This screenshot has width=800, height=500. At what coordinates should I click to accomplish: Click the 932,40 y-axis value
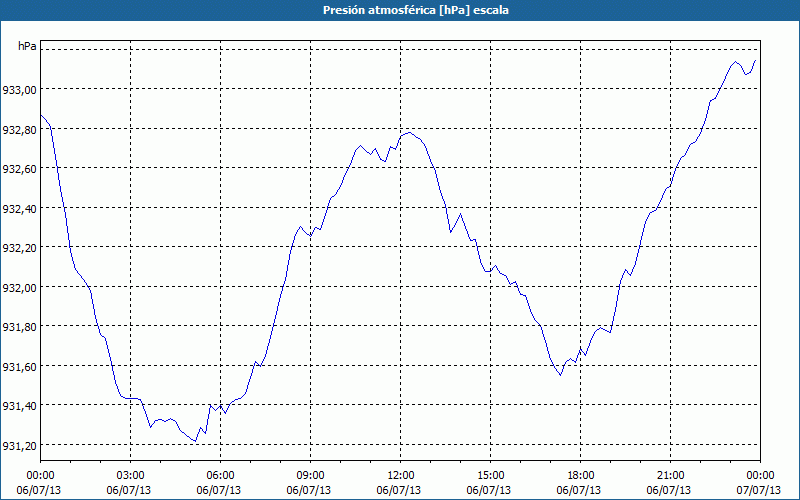19,209
